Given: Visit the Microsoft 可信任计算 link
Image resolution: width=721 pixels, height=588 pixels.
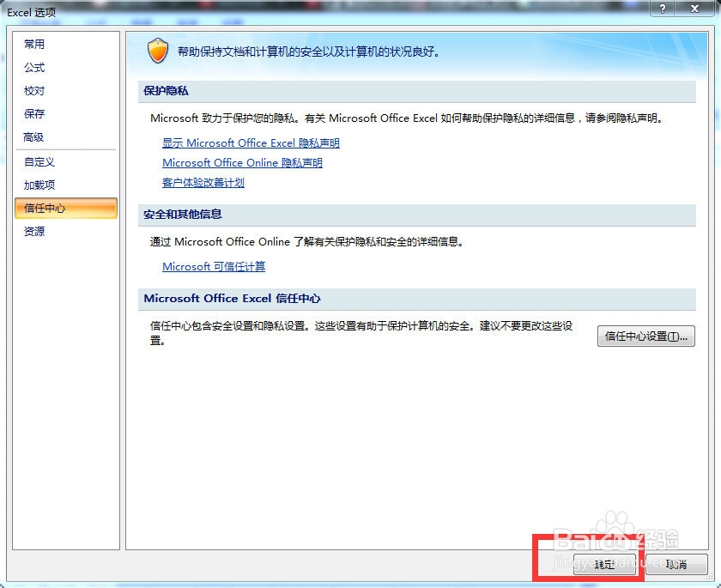Looking at the screenshot, I should click(x=214, y=267).
